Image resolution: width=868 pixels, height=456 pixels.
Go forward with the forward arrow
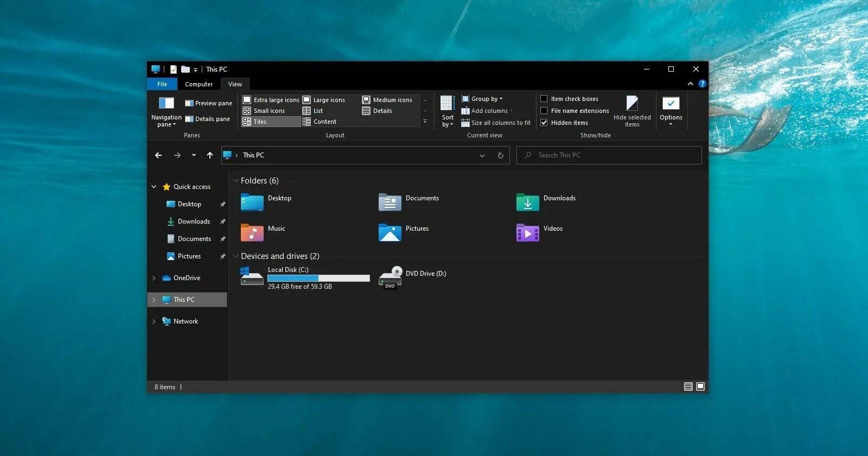click(177, 155)
